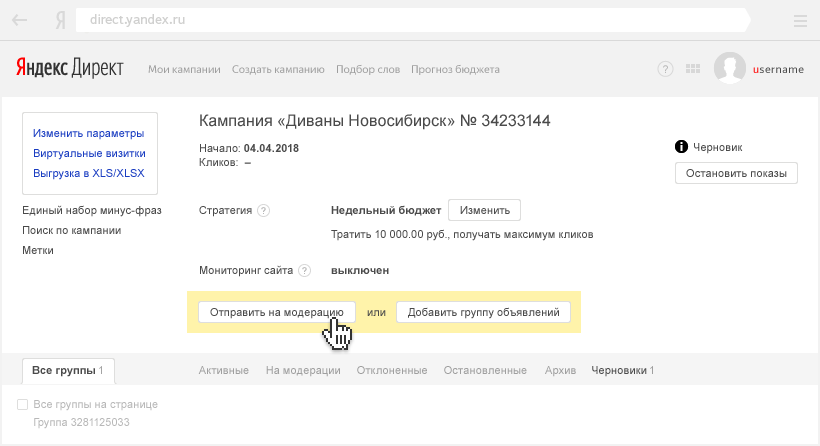Click the direct.yandex.ru address bar

pyautogui.click(x=400, y=20)
